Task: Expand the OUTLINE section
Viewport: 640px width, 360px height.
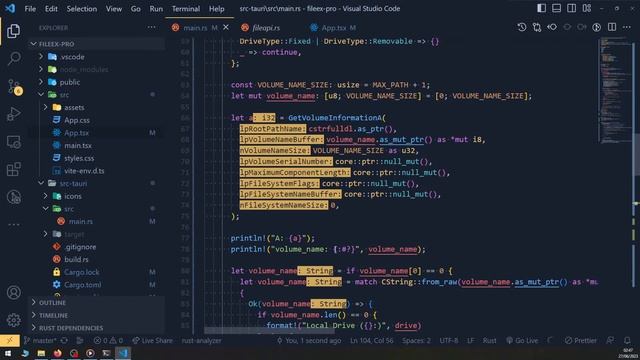Action: 97,302
